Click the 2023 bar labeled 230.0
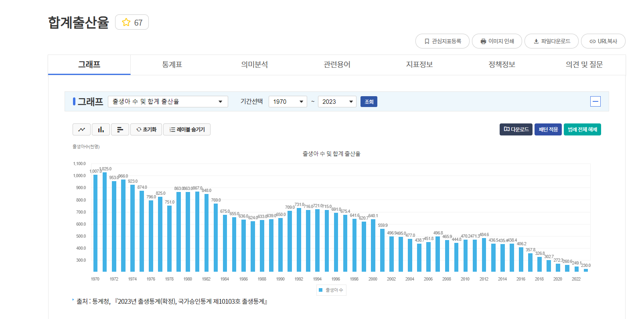Screen dimensions: 644x319 [586, 270]
